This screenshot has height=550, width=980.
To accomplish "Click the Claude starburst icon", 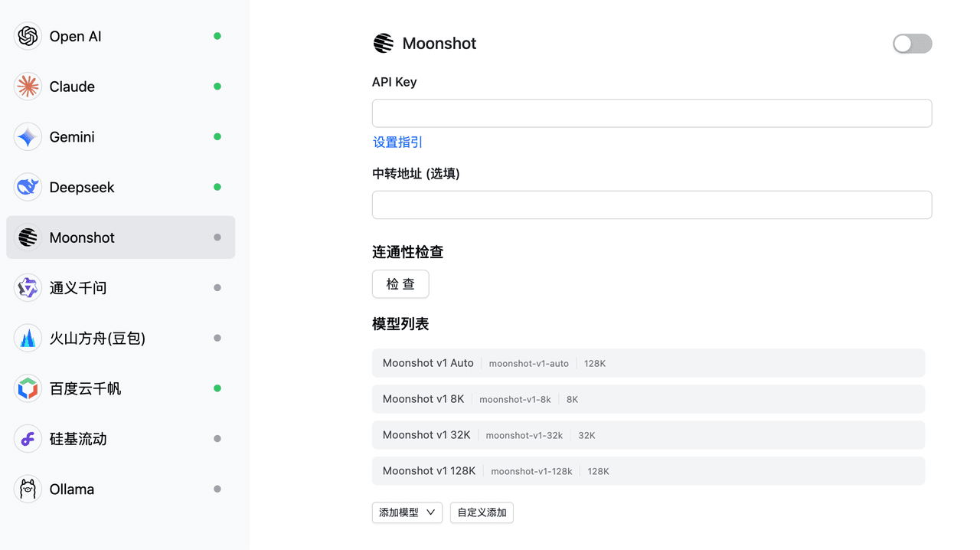I will point(28,87).
